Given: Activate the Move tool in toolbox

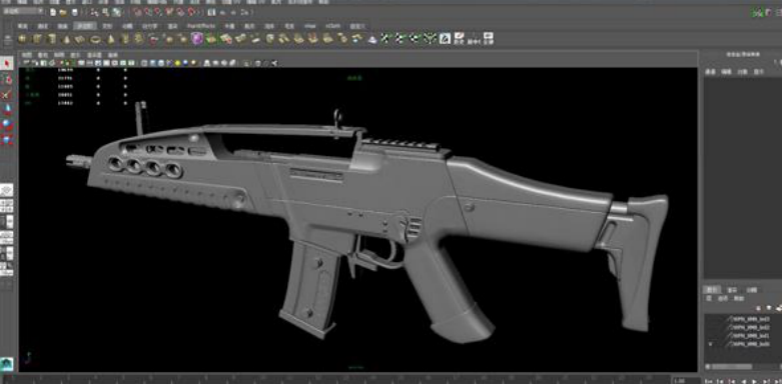Looking at the screenshot, I should pos(6,109).
